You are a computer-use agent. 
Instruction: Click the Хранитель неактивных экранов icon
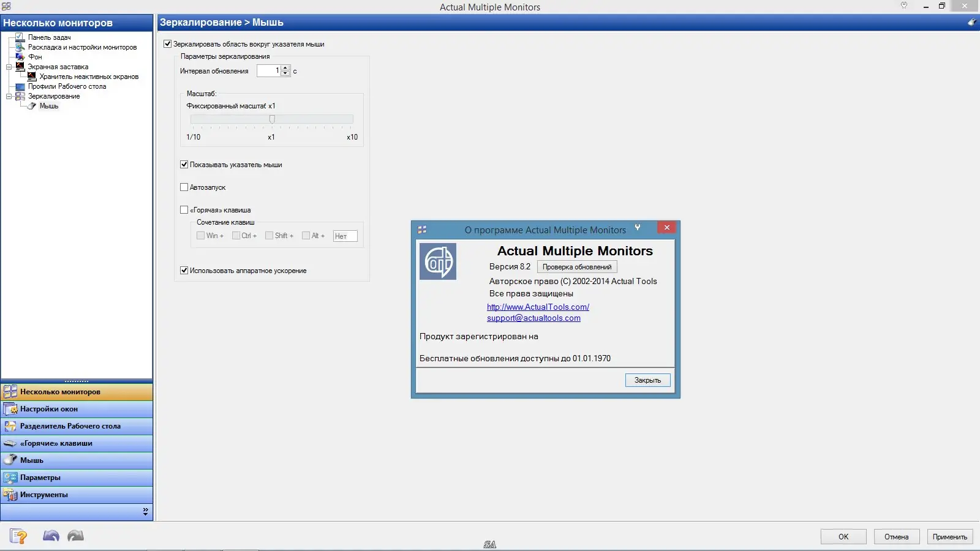(x=32, y=77)
